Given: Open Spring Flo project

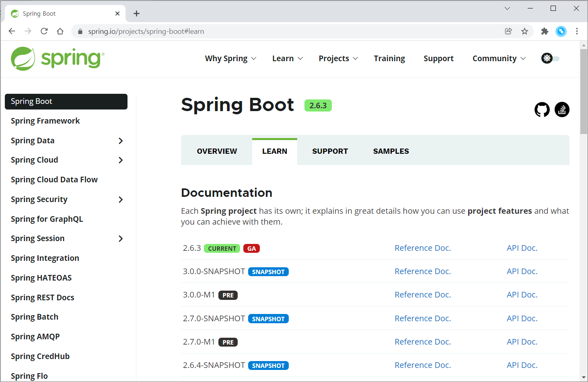Looking at the screenshot, I should coord(29,376).
